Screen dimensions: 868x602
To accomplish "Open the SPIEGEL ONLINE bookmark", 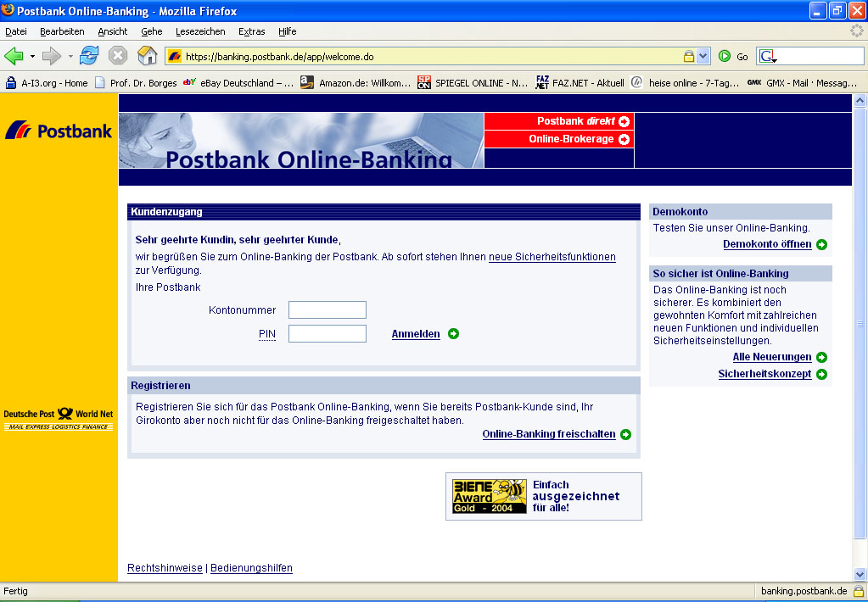I will [473, 83].
